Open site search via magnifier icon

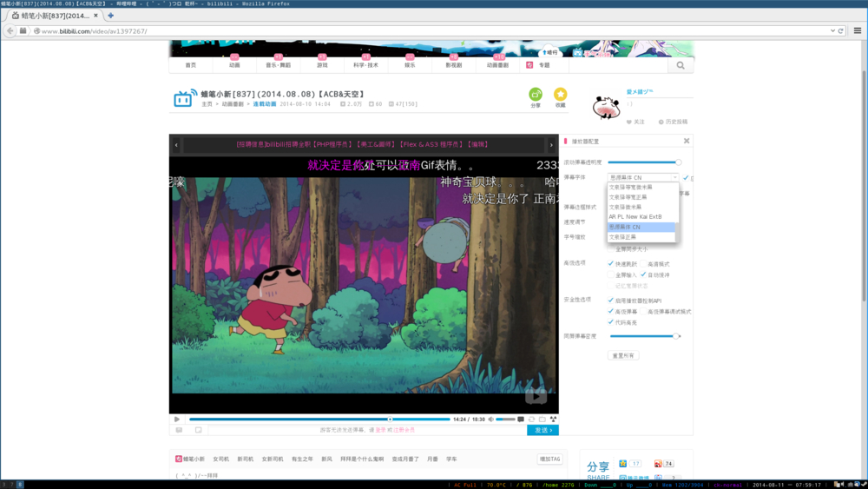click(681, 65)
